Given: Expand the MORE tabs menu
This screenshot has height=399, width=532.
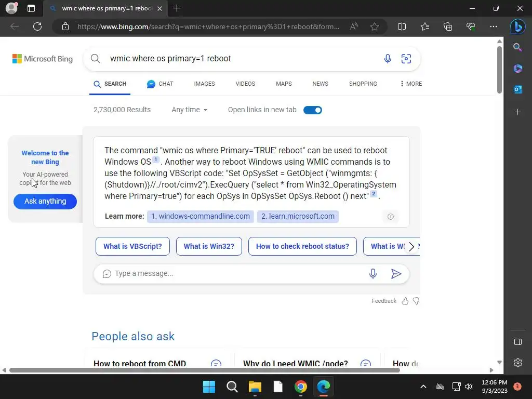Looking at the screenshot, I should [411, 84].
